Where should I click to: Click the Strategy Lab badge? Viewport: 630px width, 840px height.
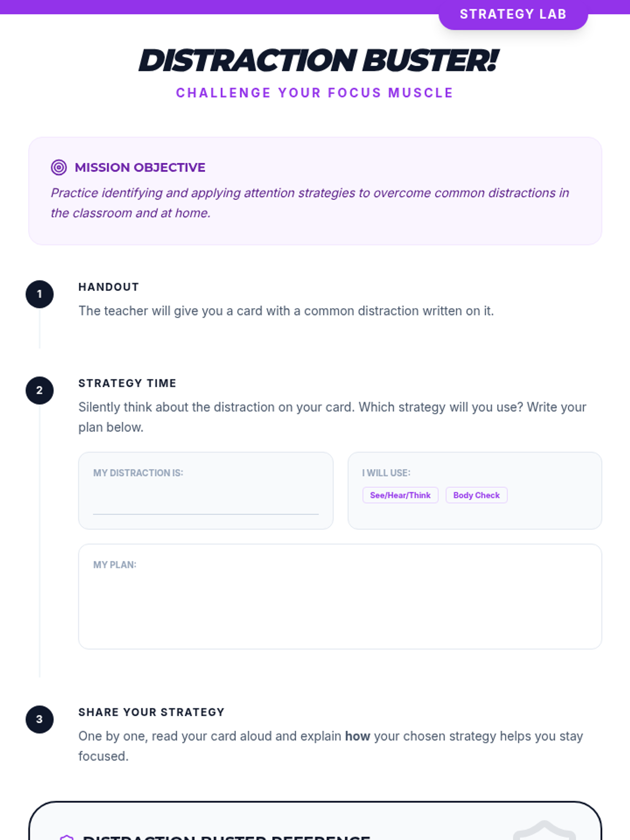pos(513,14)
